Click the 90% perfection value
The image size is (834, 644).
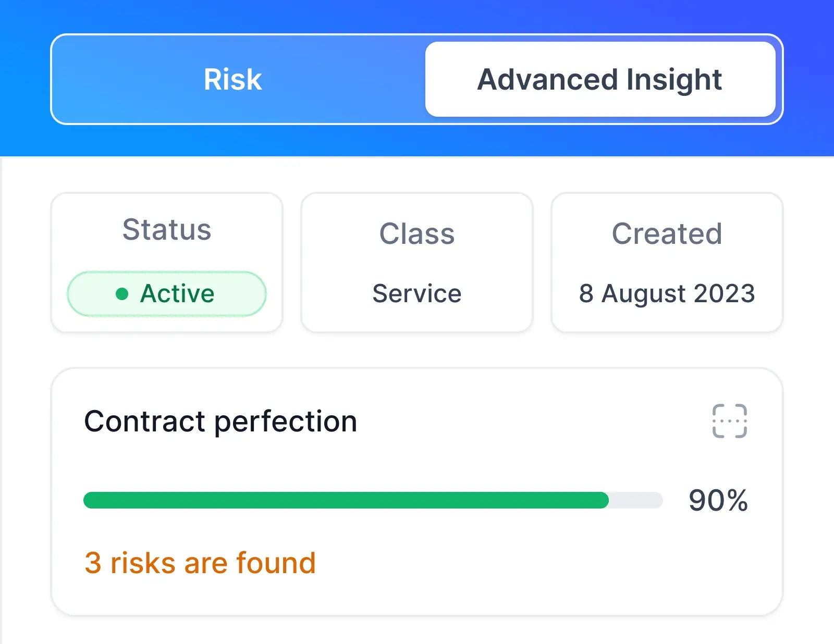[x=718, y=500]
